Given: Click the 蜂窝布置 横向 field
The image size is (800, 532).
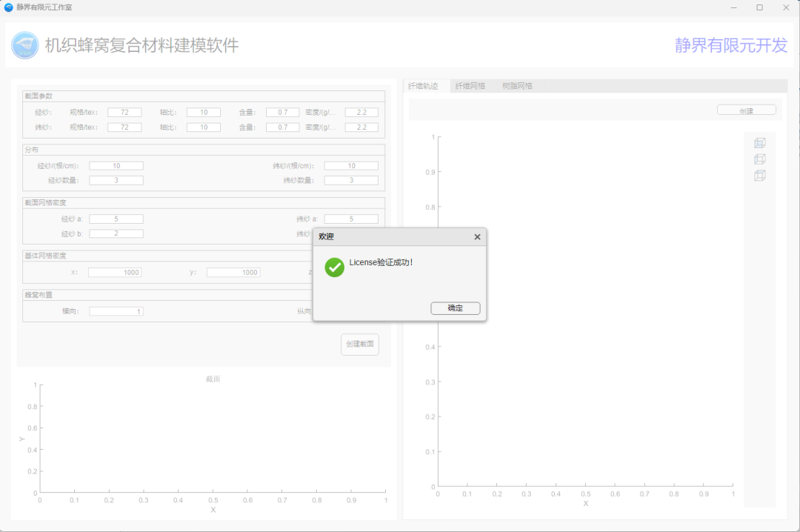Looking at the screenshot, I should click(116, 311).
